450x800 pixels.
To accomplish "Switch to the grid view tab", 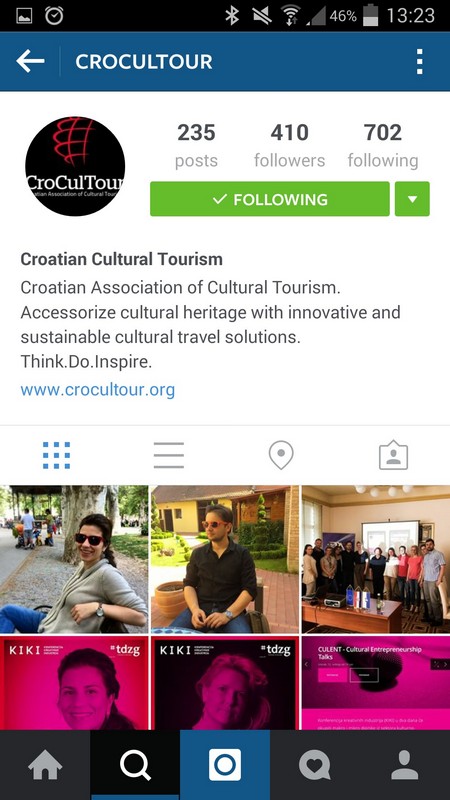I will click(x=56, y=455).
